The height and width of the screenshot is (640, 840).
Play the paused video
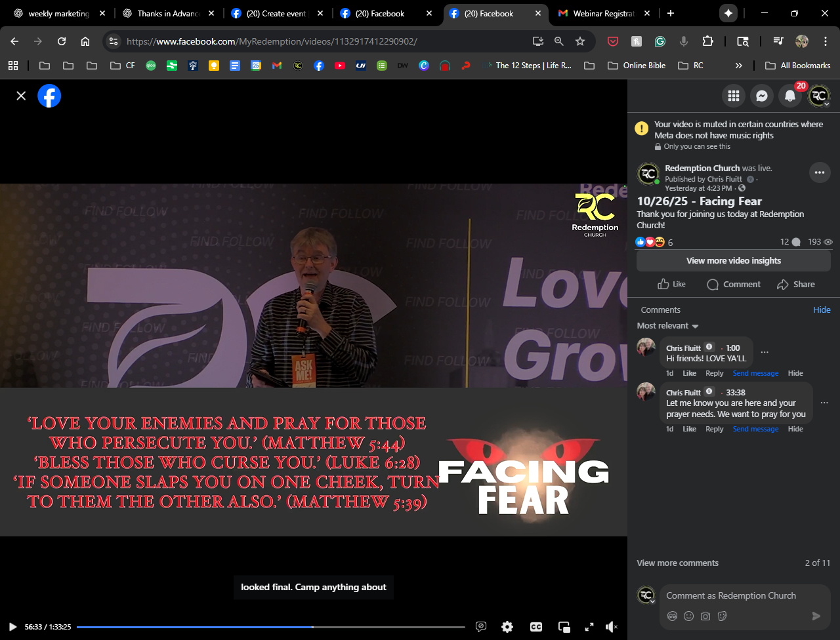[x=12, y=627]
